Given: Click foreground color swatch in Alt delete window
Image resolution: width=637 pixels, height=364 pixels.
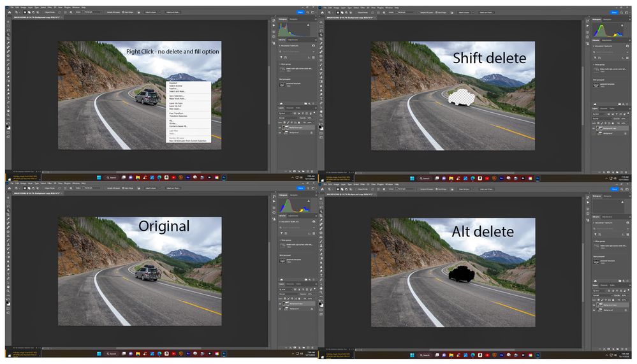Looking at the screenshot, I should [321, 303].
